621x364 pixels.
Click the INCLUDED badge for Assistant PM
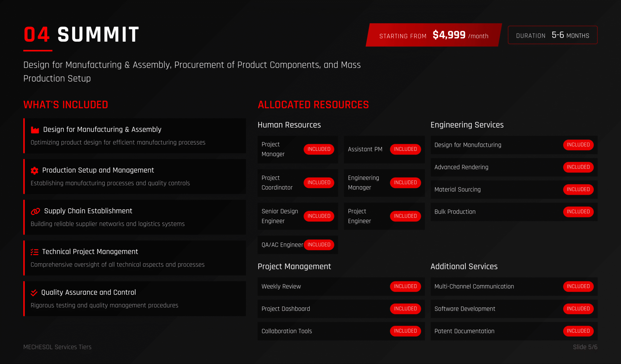(x=405, y=149)
